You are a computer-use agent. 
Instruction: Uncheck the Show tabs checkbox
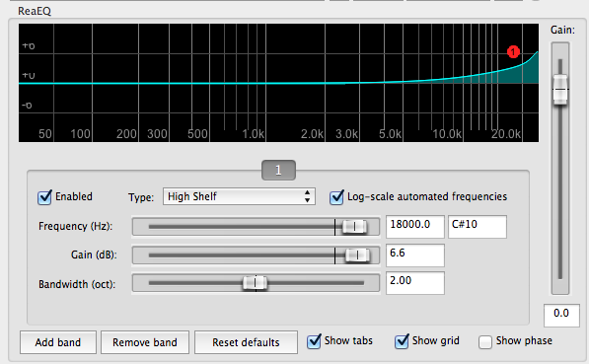(x=314, y=341)
